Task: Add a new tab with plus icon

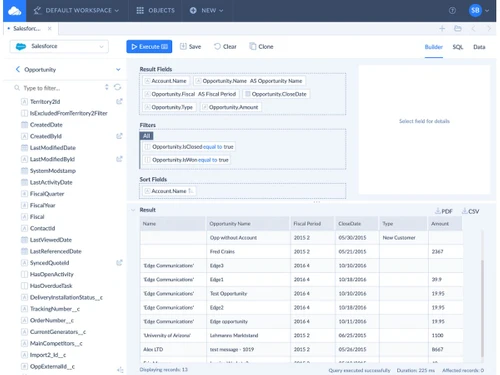Action: coord(442,29)
